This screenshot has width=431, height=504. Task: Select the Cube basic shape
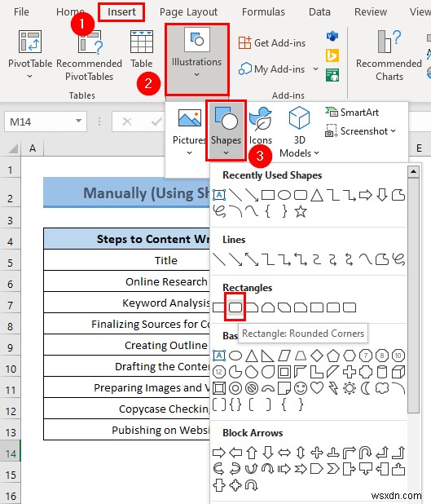tap(398, 372)
